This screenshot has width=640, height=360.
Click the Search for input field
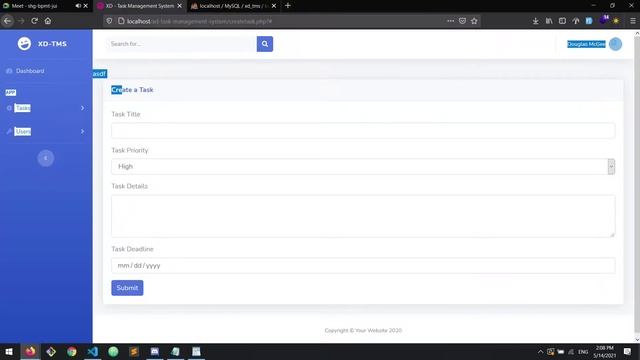tap(182, 44)
